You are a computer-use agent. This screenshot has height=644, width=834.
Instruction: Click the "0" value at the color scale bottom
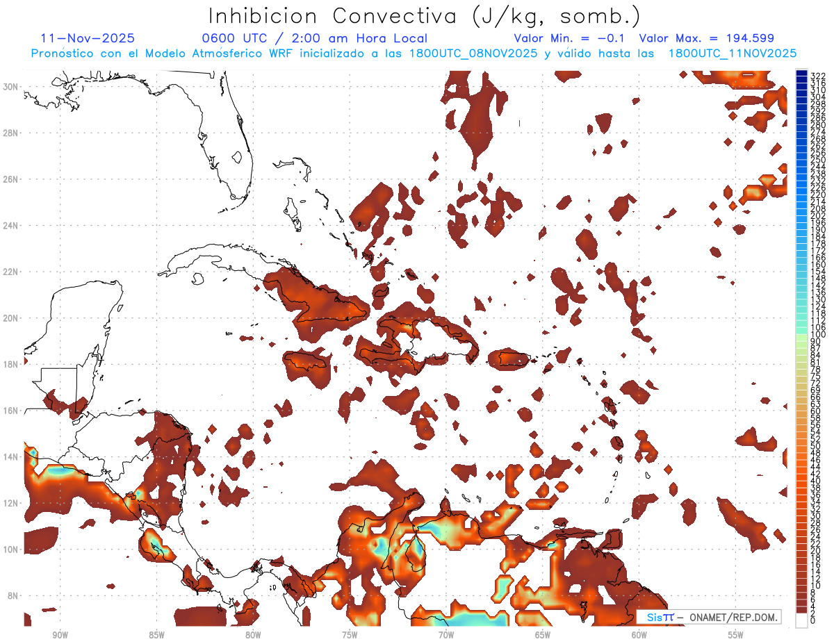pos(813,621)
